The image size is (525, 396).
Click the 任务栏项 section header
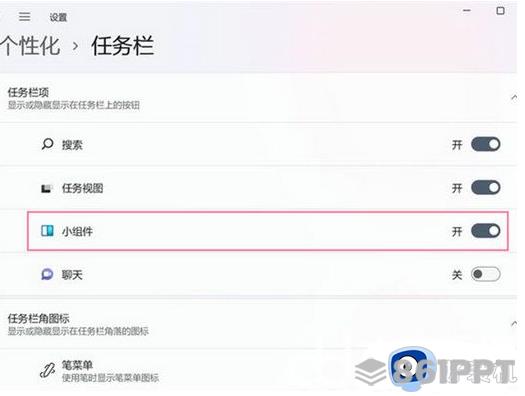click(28, 92)
